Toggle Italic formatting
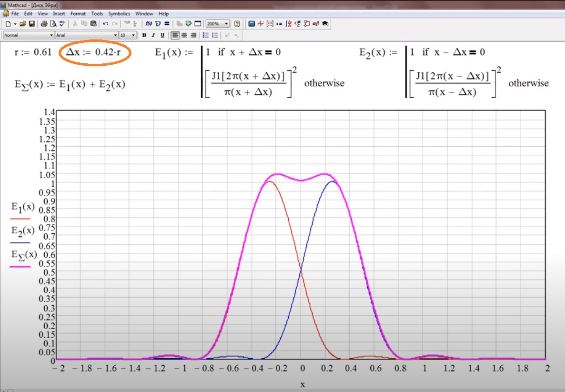Screen dimensions: 565x392 pos(153,35)
